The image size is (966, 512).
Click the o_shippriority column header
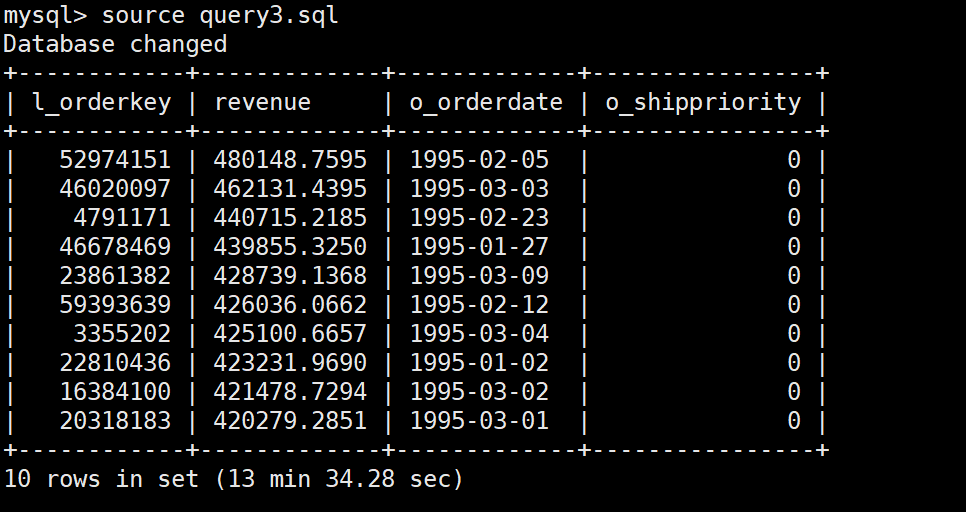point(703,102)
